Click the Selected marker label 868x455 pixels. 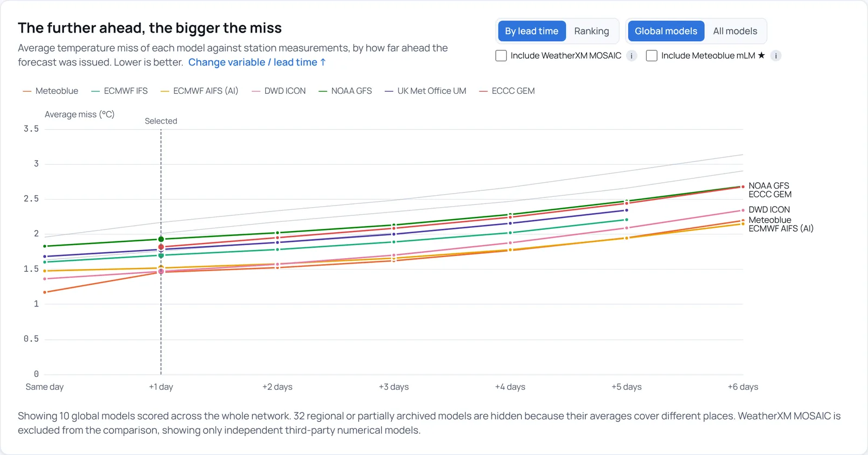coord(161,121)
